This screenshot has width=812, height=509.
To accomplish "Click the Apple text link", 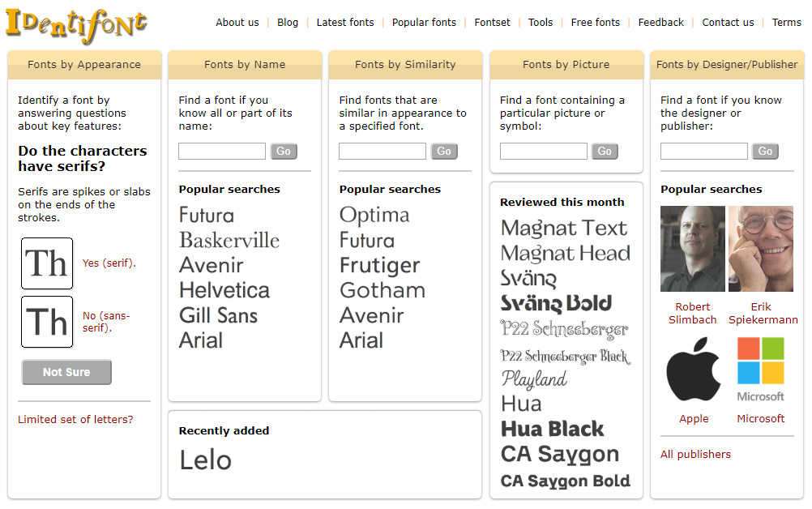I will (694, 418).
